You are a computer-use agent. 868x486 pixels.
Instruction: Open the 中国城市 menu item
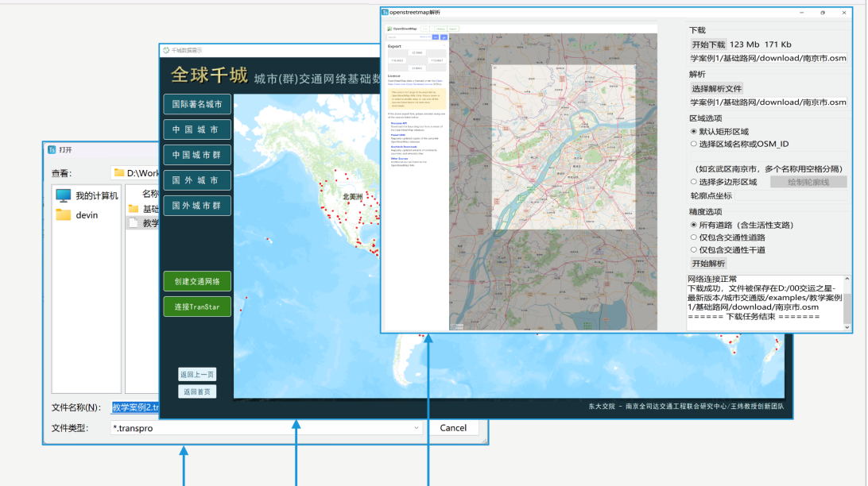pos(196,129)
